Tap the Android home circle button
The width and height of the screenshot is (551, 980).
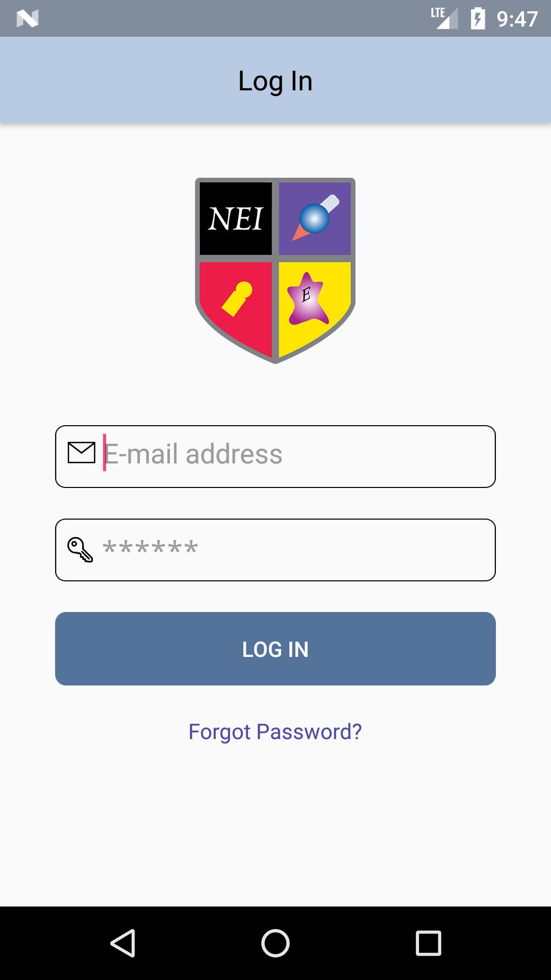click(x=275, y=943)
